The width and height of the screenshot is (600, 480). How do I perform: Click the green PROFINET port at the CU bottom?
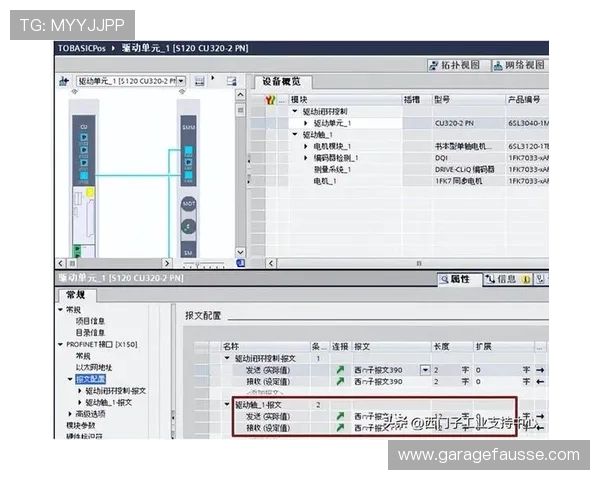point(77,251)
